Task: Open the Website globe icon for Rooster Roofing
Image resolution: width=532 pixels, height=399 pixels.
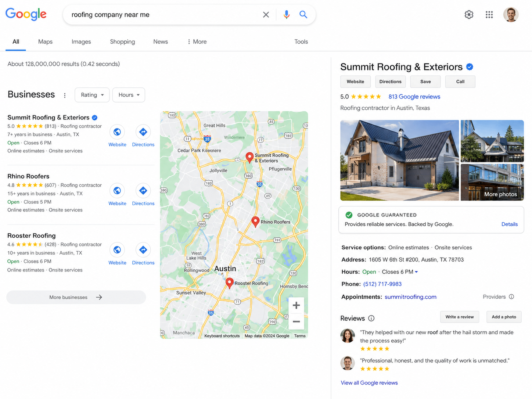Action: 117,250
